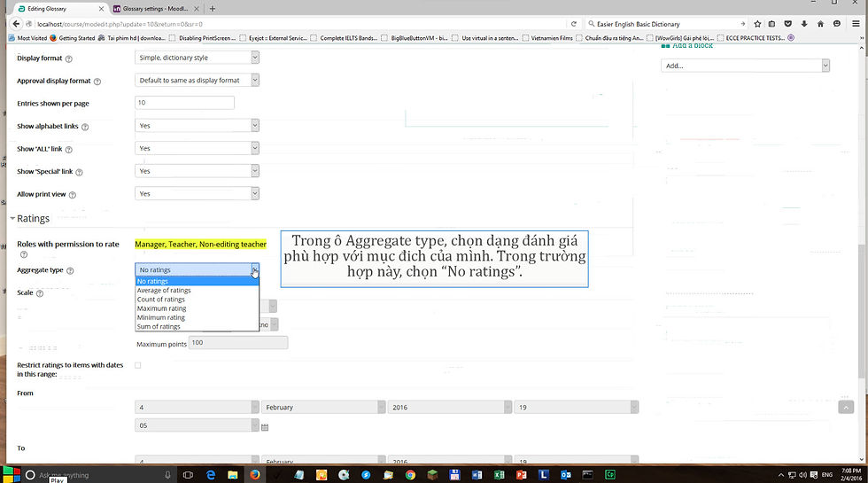Open help for Approval display format
This screenshot has height=483, width=868.
[97, 82]
